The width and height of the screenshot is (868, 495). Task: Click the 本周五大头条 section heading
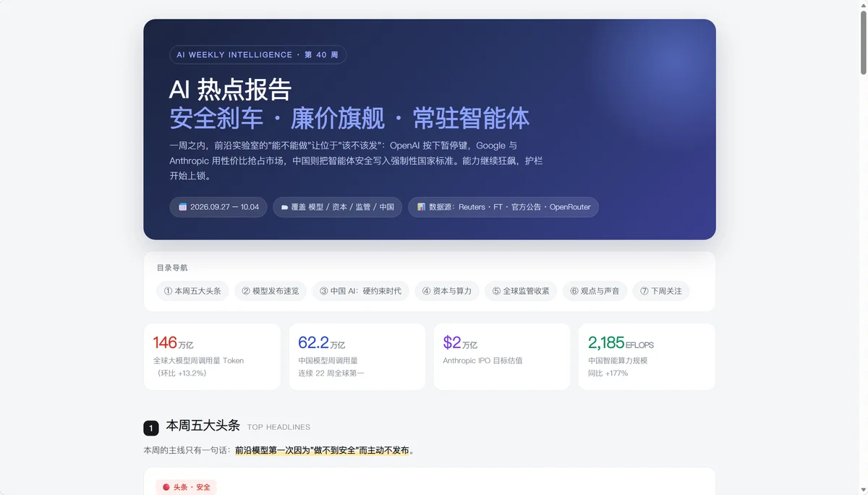(x=203, y=426)
